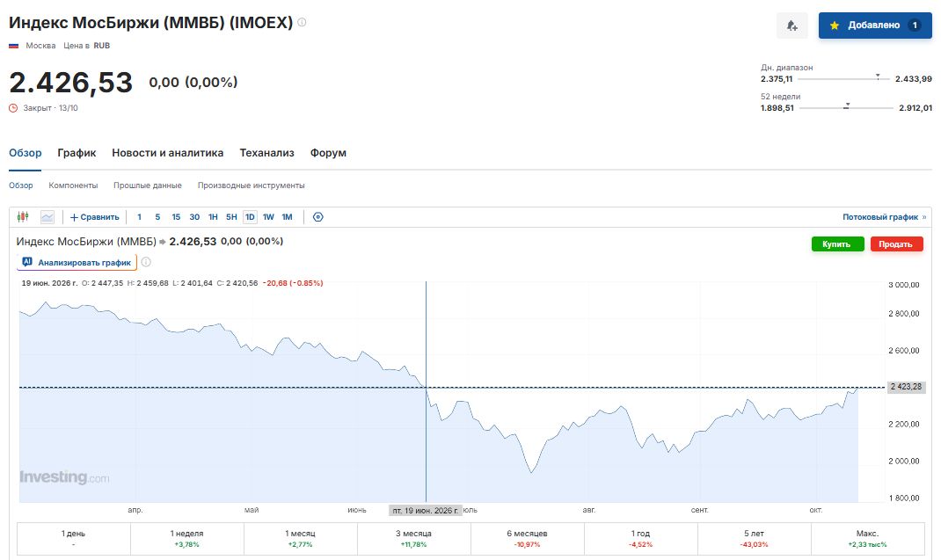Click the Анализировать график AI button
Image resolution: width=941 pixels, height=560 pixels.
tap(77, 262)
